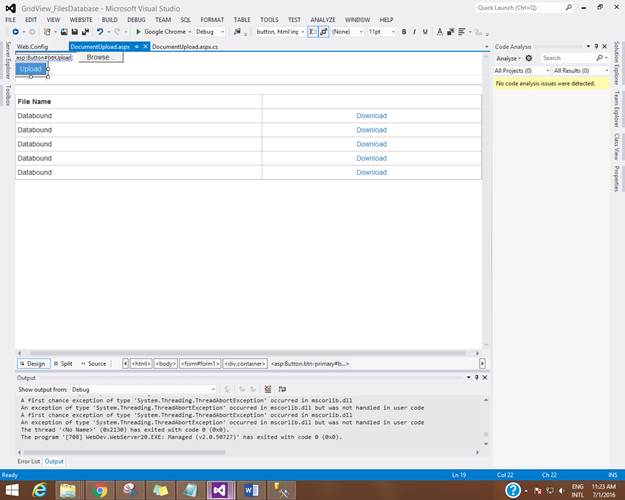Open Microsoft Word from the taskbar
This screenshot has height=500, width=625.
[x=251, y=490]
